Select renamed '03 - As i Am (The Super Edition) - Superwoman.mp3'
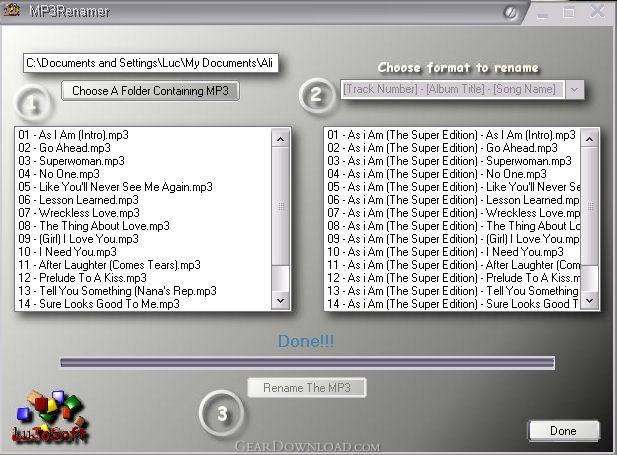The image size is (617, 455). pos(453,161)
